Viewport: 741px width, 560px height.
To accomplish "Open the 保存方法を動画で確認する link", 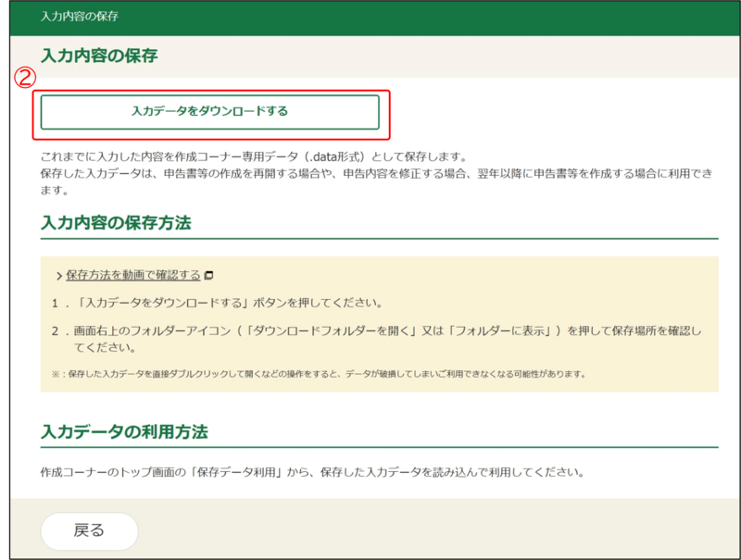I will (x=133, y=275).
